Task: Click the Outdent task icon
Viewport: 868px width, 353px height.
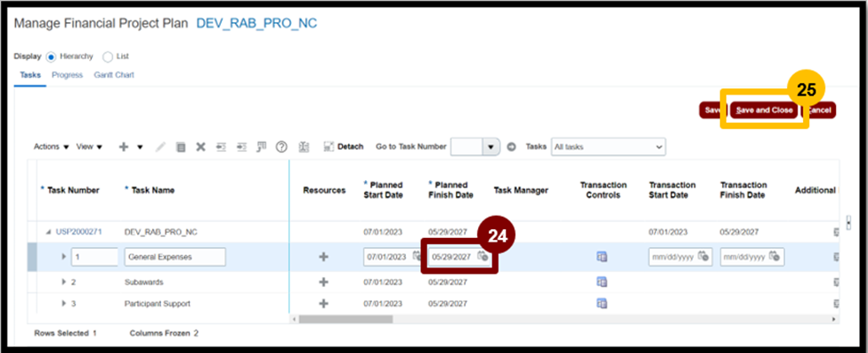Action: [x=222, y=147]
